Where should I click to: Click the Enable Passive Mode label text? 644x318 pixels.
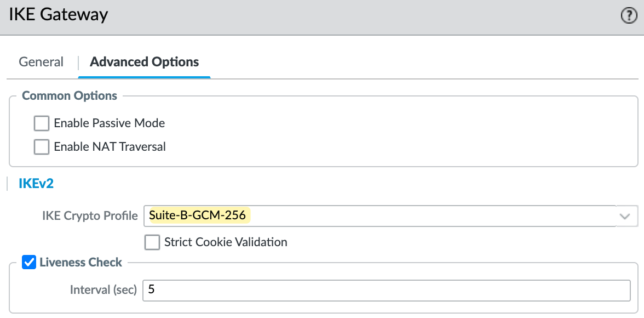pos(110,123)
